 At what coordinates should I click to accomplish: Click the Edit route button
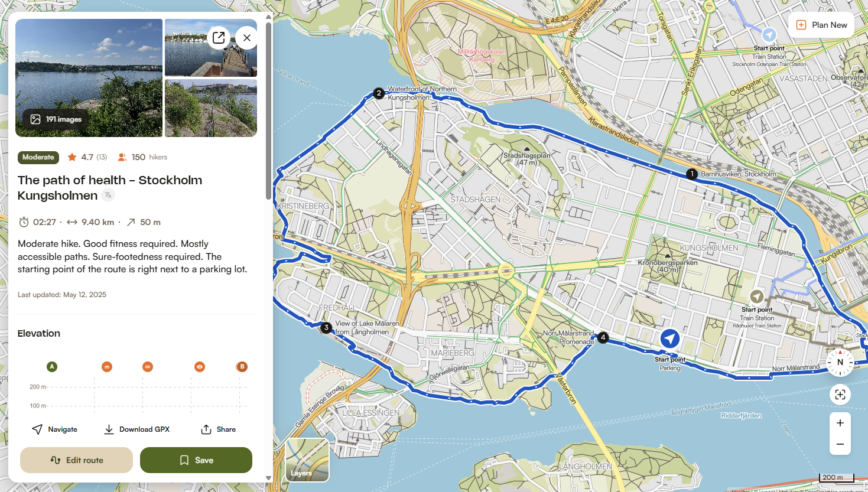coord(76,460)
